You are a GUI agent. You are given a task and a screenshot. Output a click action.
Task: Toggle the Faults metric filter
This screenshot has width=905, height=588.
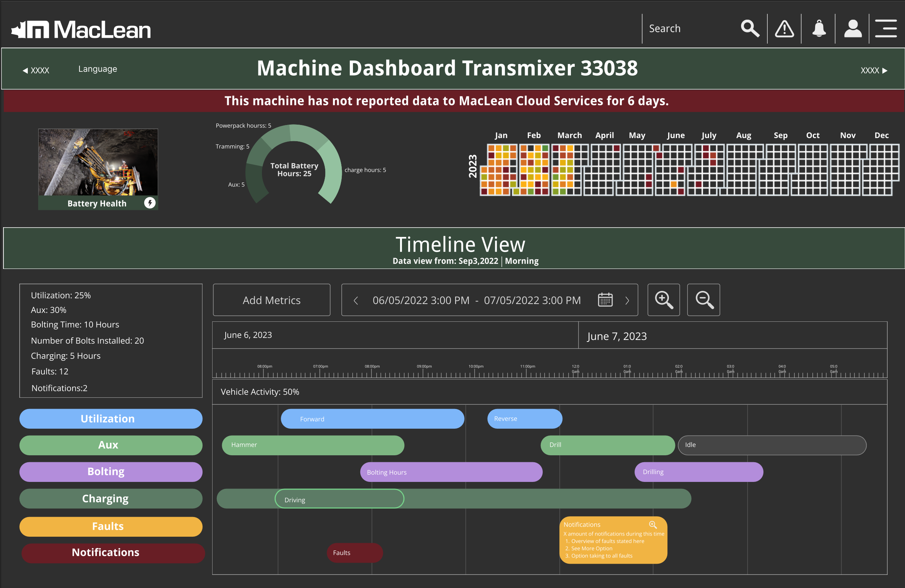point(111,526)
